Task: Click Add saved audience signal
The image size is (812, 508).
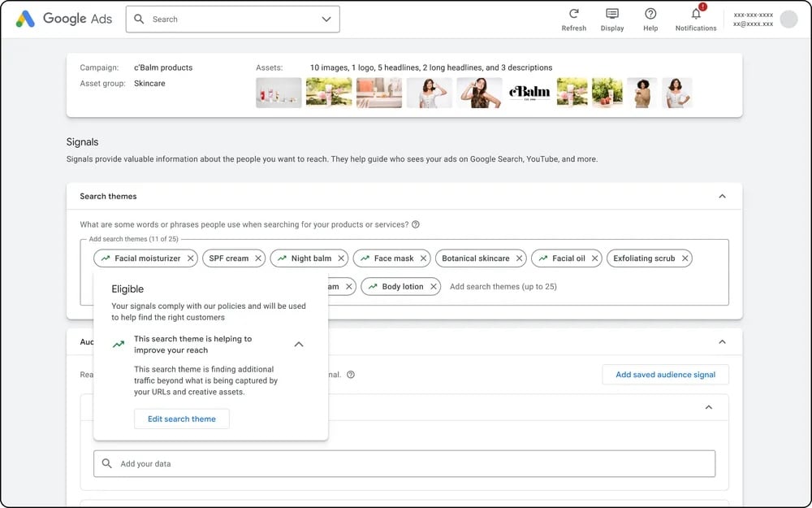Action: (665, 375)
